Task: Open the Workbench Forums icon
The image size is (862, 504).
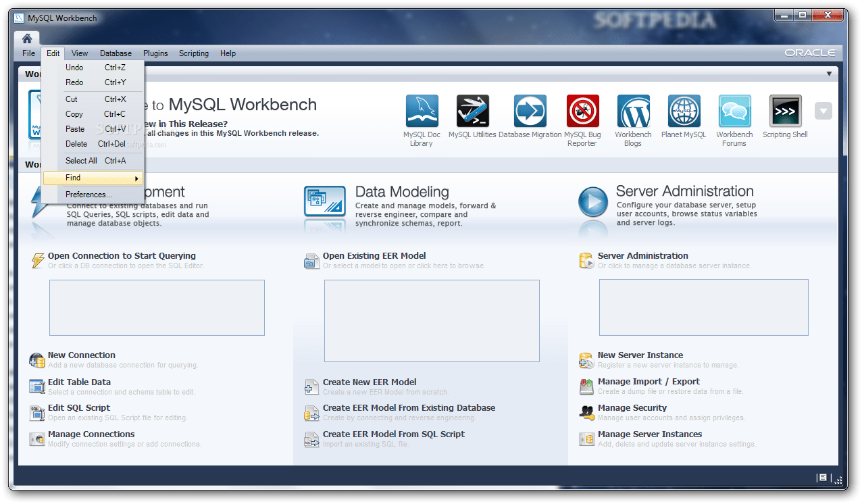Action: pos(734,111)
